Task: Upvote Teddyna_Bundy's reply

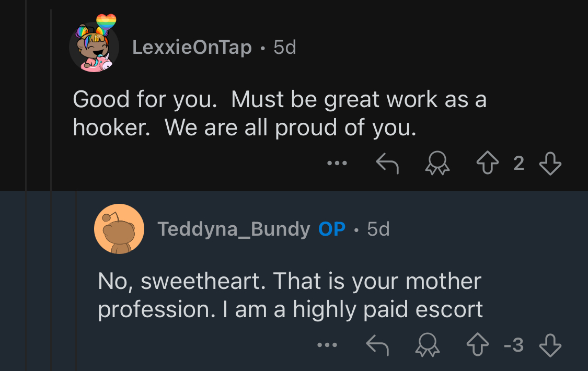Action: pyautogui.click(x=478, y=344)
